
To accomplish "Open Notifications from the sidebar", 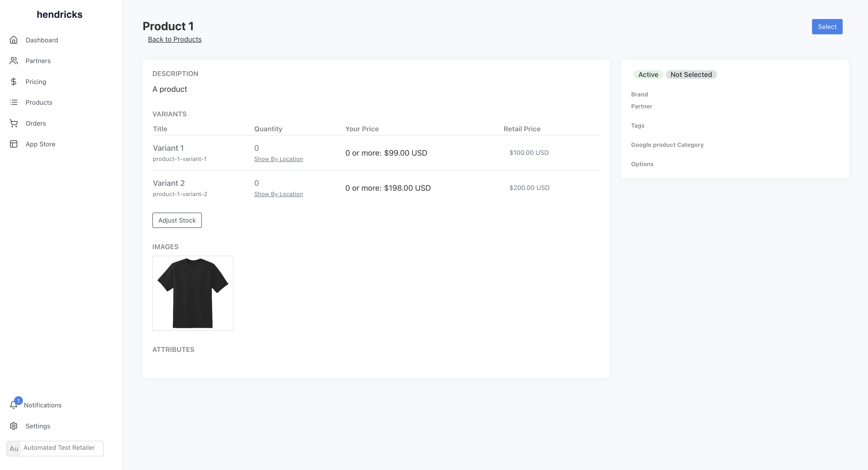I will tap(43, 405).
